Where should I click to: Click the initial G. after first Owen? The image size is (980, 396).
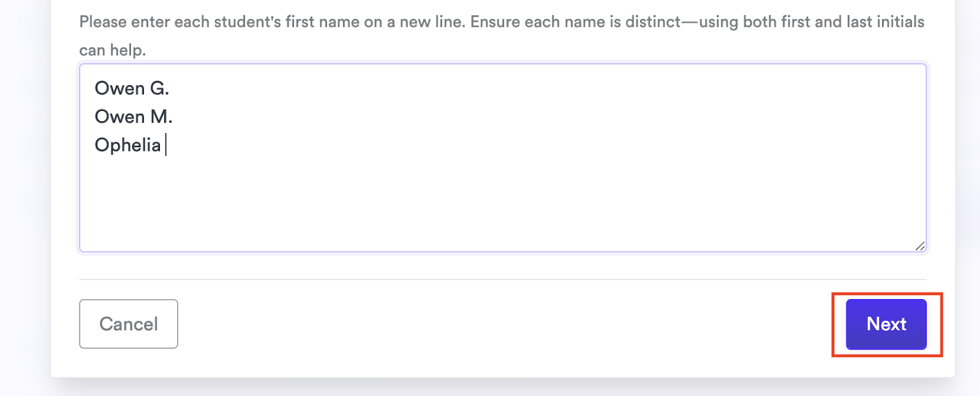click(x=159, y=89)
